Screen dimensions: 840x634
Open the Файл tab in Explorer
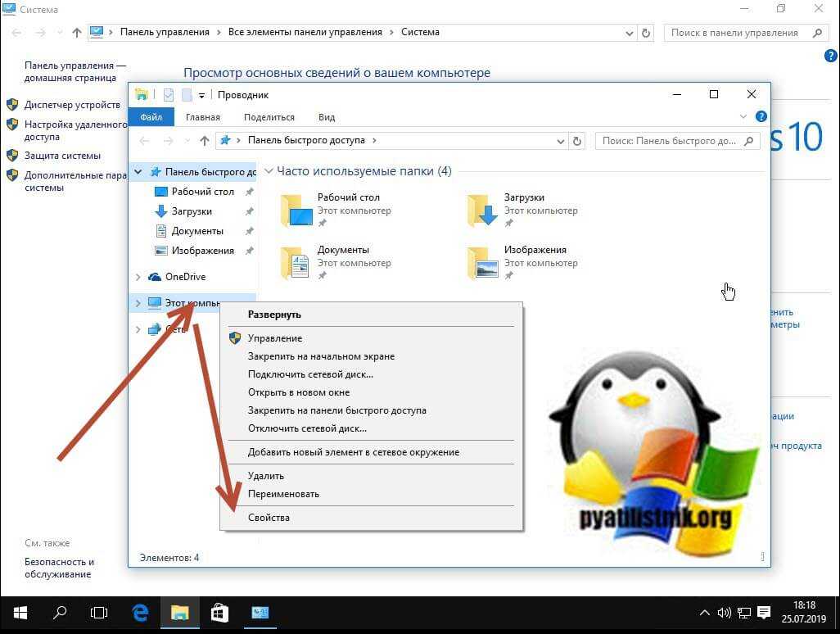tap(151, 117)
